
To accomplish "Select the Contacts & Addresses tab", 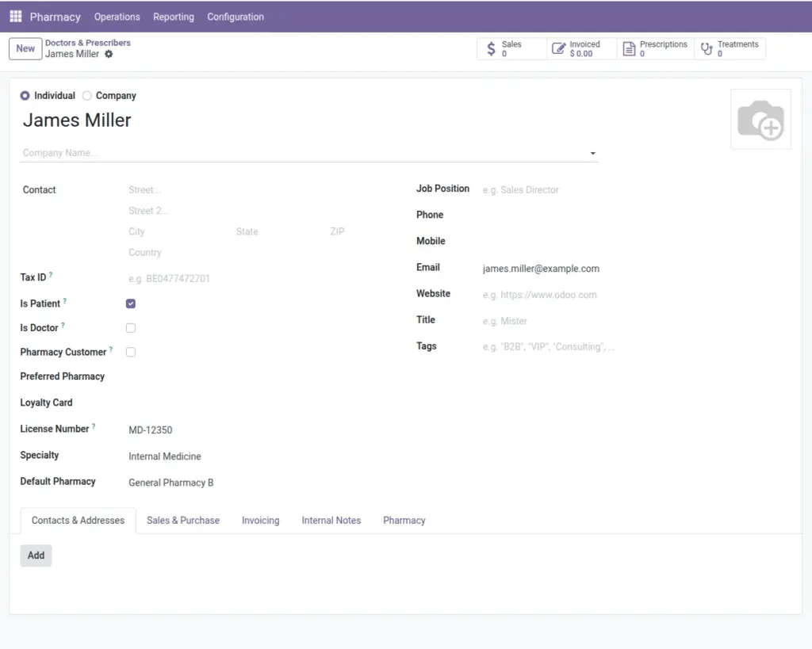I will pyautogui.click(x=79, y=520).
